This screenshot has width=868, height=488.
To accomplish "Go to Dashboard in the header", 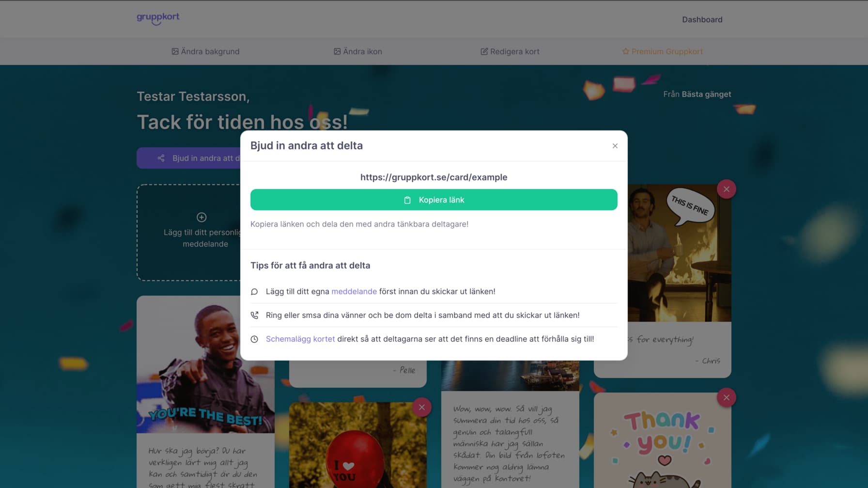I will (702, 19).
